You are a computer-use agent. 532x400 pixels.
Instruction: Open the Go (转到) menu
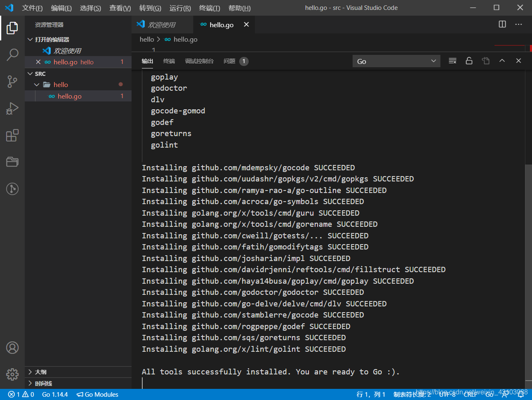[x=150, y=8]
